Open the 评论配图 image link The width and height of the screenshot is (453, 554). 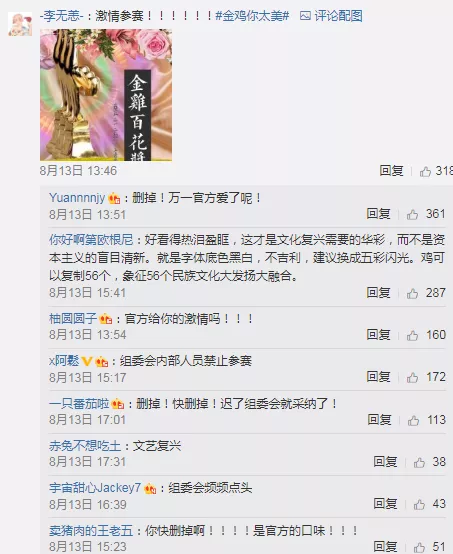tap(331, 16)
